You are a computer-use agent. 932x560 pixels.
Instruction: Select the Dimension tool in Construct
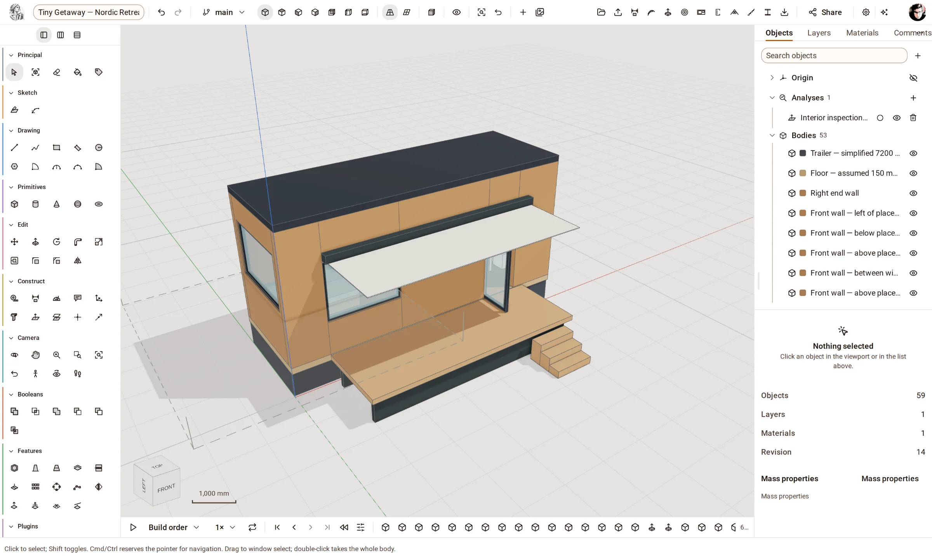coord(35,298)
